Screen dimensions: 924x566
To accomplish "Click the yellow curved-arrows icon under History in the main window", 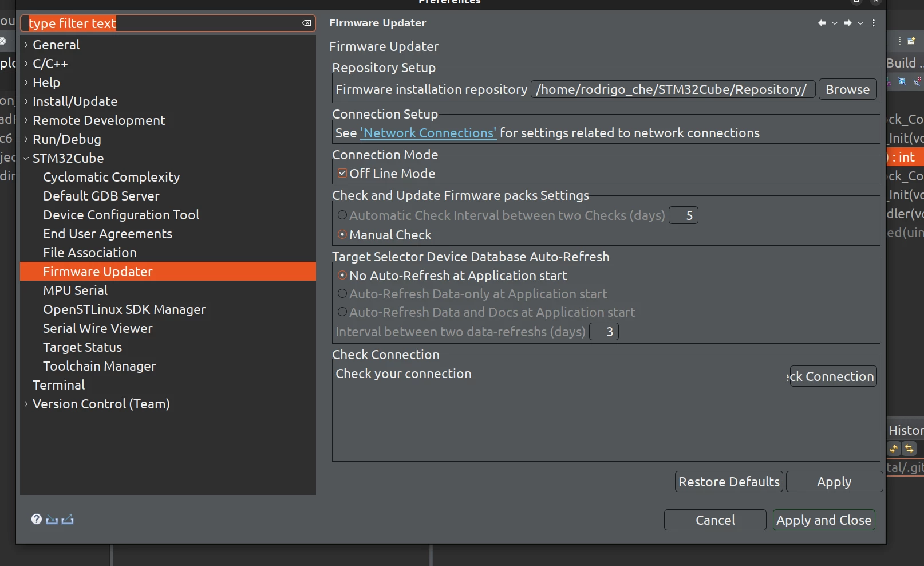I will pyautogui.click(x=894, y=449).
